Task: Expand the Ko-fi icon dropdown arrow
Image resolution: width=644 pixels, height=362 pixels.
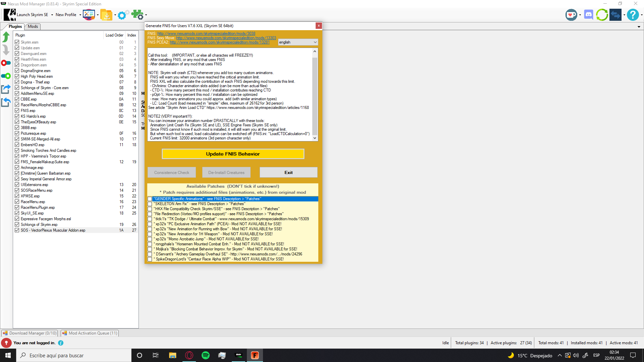Action: 580,15
